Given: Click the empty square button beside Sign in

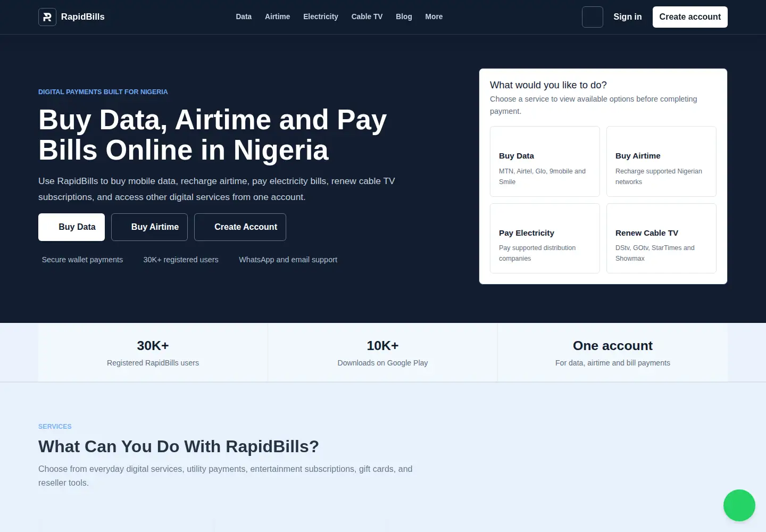Looking at the screenshot, I should click(593, 17).
